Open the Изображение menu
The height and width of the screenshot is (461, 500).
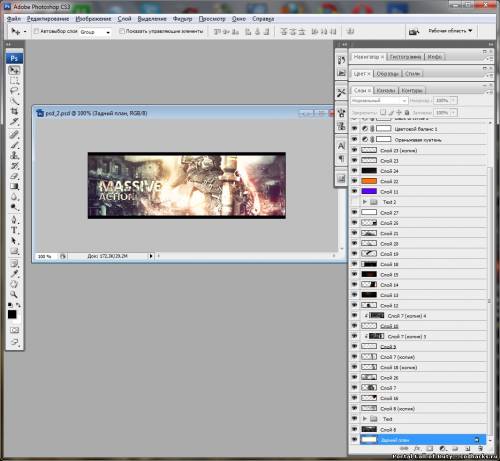tap(93, 19)
